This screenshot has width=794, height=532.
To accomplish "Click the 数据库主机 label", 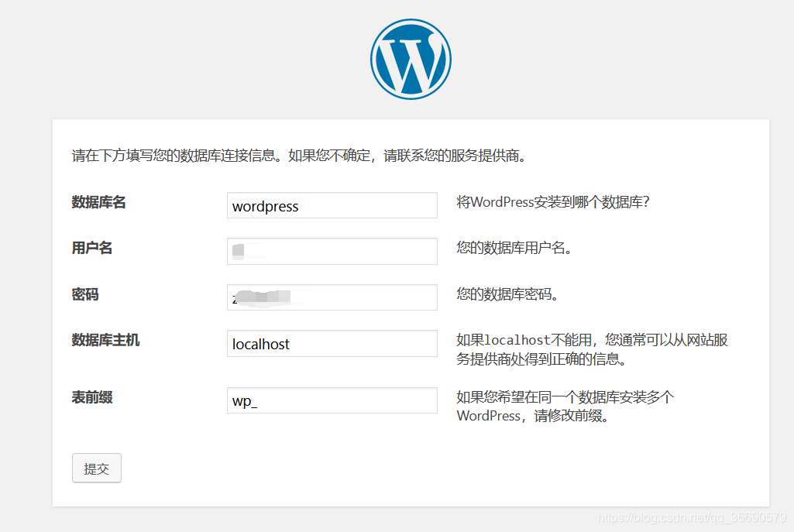I will pyautogui.click(x=105, y=340).
